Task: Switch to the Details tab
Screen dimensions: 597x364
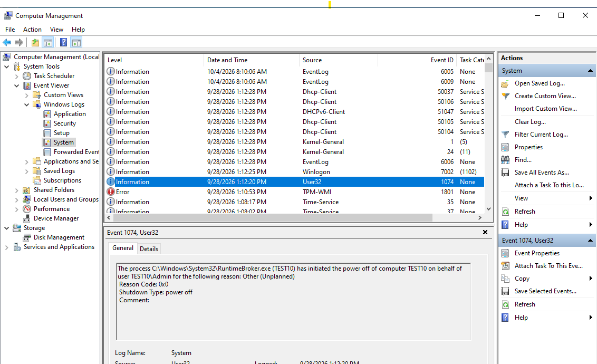Action: click(x=149, y=248)
